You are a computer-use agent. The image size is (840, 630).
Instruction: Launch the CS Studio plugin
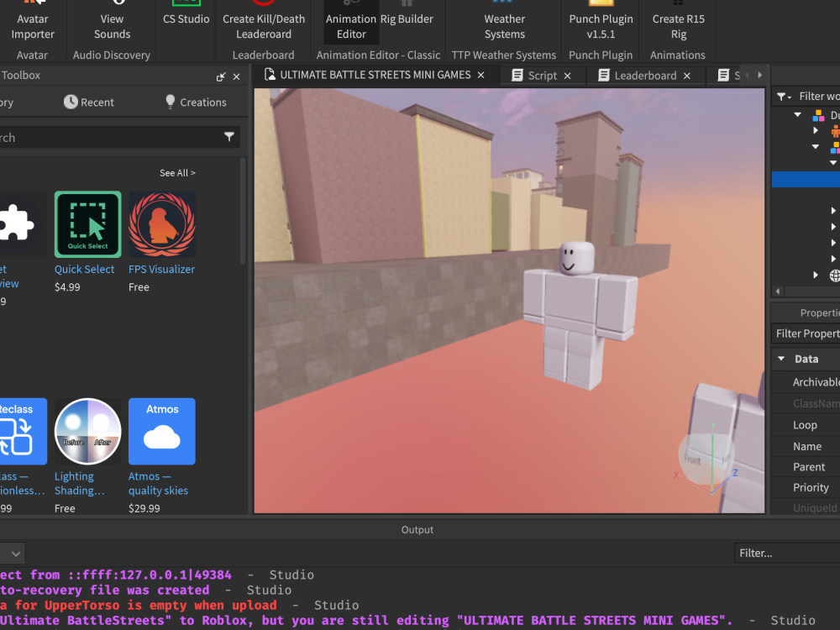pos(186,16)
